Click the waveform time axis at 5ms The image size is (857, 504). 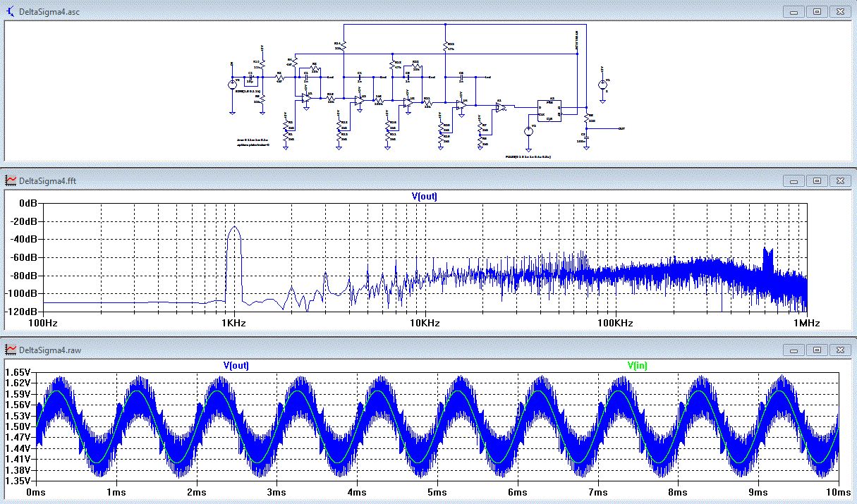click(437, 492)
